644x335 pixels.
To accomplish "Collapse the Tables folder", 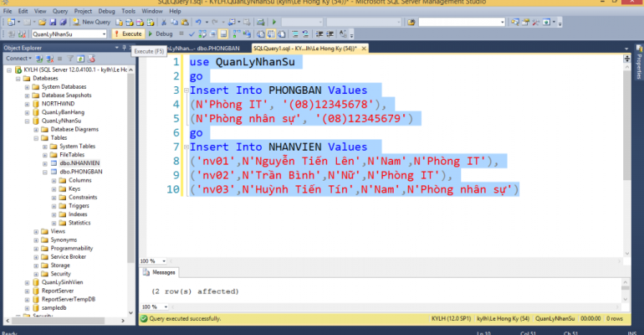I will click(36, 138).
